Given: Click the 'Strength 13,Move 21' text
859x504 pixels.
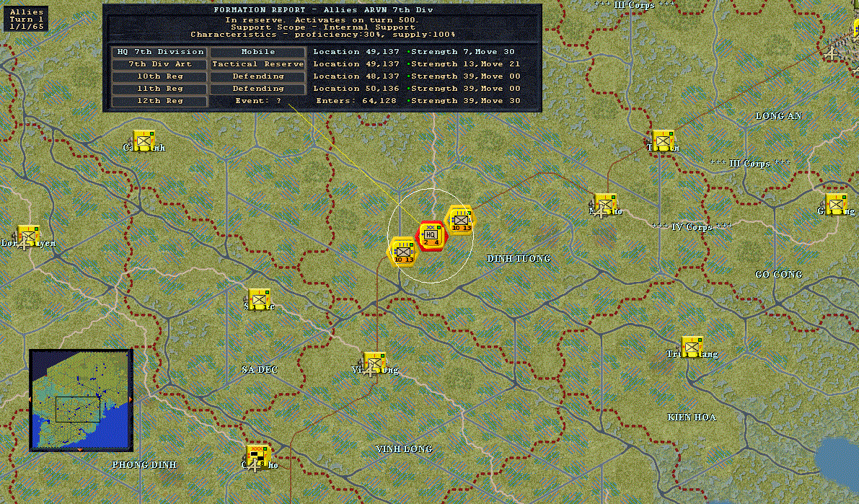Looking at the screenshot, I should [x=466, y=64].
